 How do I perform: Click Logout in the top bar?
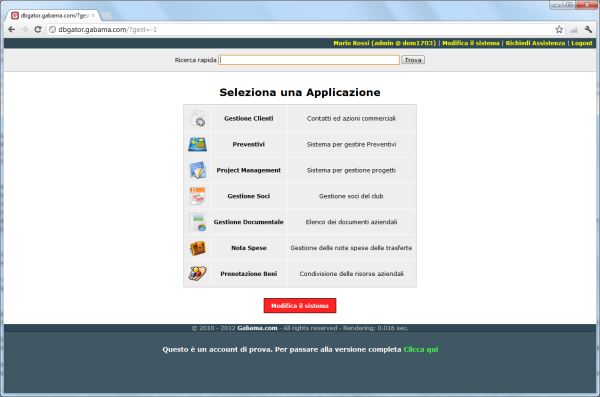point(582,43)
